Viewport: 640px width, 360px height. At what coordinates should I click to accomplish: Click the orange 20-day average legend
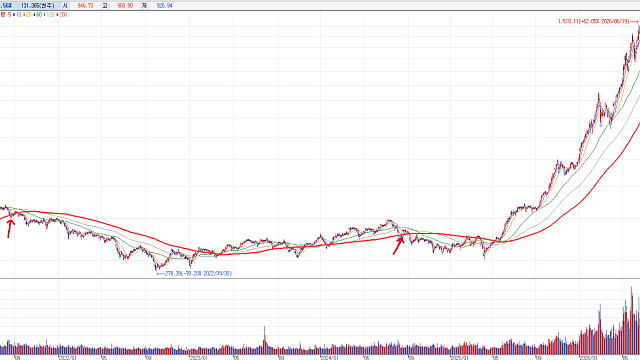[28, 15]
